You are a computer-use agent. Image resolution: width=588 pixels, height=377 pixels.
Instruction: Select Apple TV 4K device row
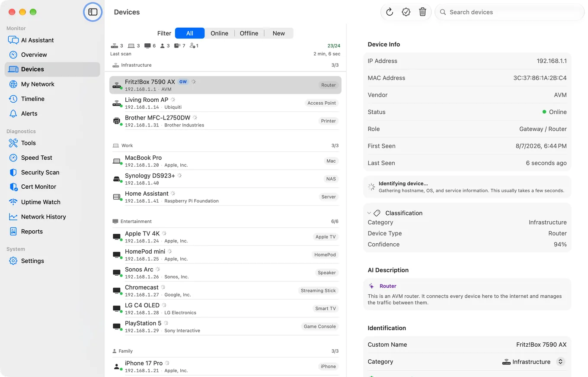coord(225,237)
